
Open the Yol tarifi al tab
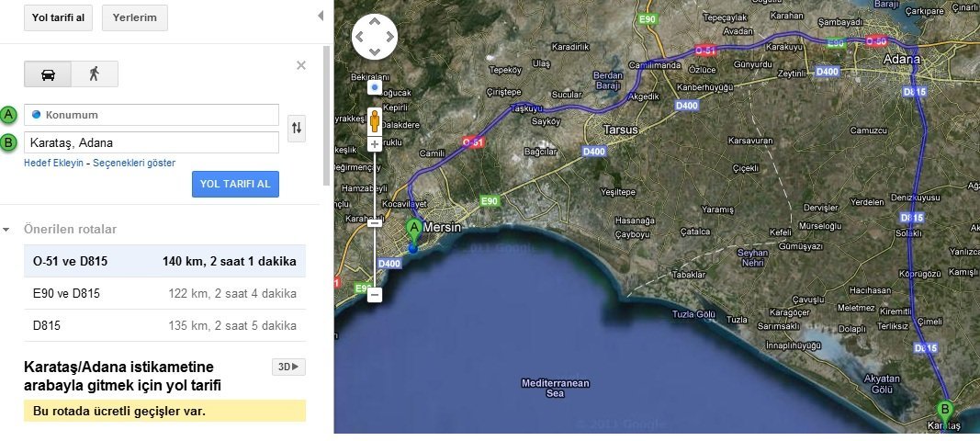[x=58, y=17]
